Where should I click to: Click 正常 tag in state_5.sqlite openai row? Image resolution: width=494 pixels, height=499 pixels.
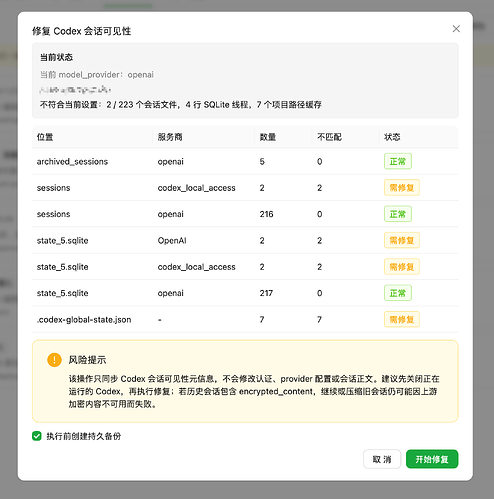click(398, 293)
